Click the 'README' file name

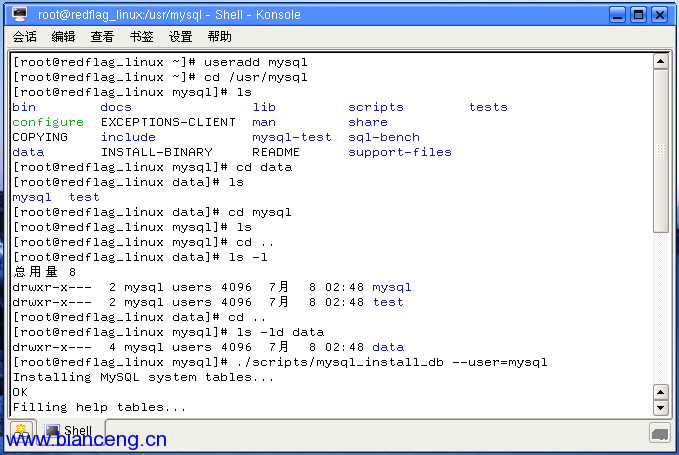276,152
